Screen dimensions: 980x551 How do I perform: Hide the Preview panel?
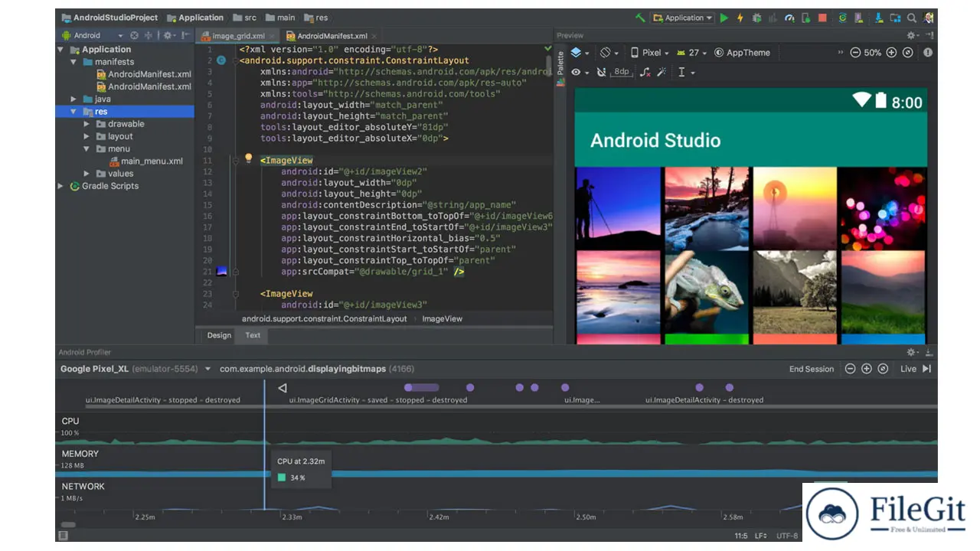click(x=929, y=35)
